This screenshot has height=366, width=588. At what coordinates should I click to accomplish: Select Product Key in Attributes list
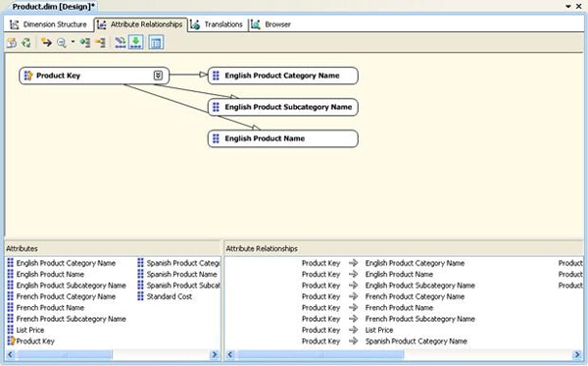(35, 341)
